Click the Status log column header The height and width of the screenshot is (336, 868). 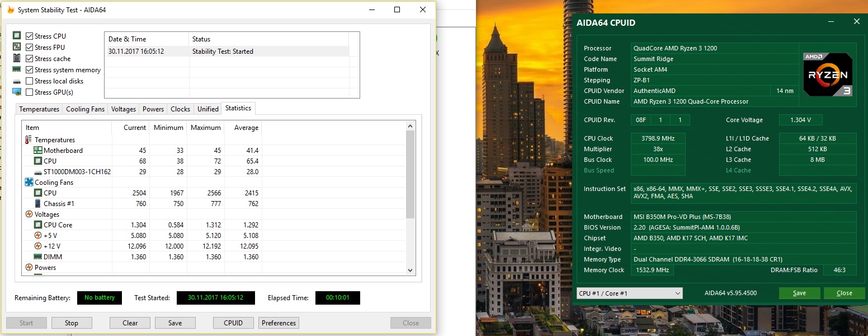pyautogui.click(x=269, y=39)
